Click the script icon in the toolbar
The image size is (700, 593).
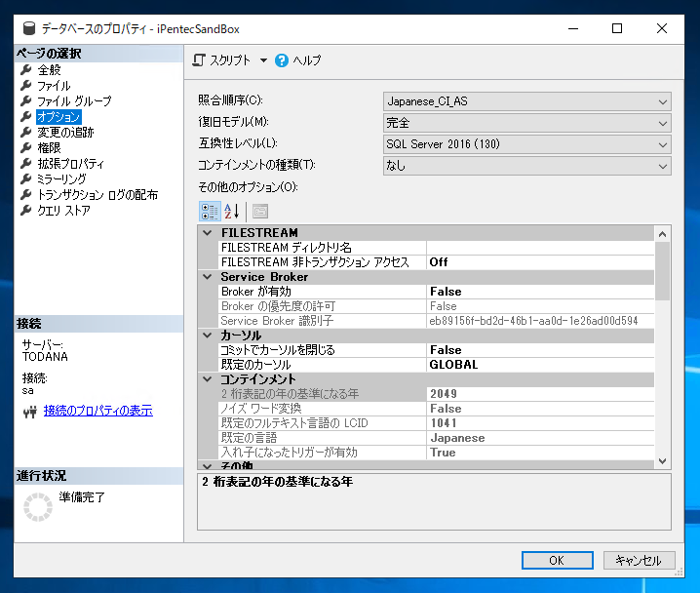click(199, 60)
